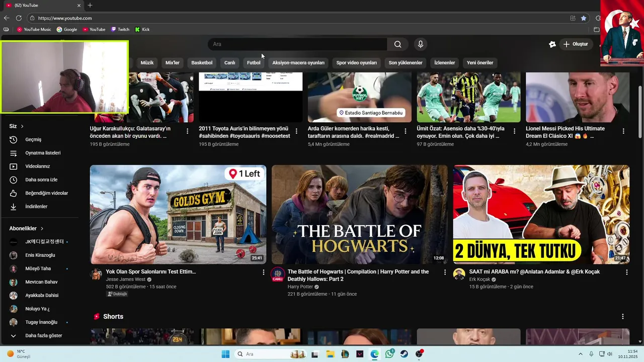
Task: Open options menu for Battle of Hogwarts video
Action: pos(445,272)
